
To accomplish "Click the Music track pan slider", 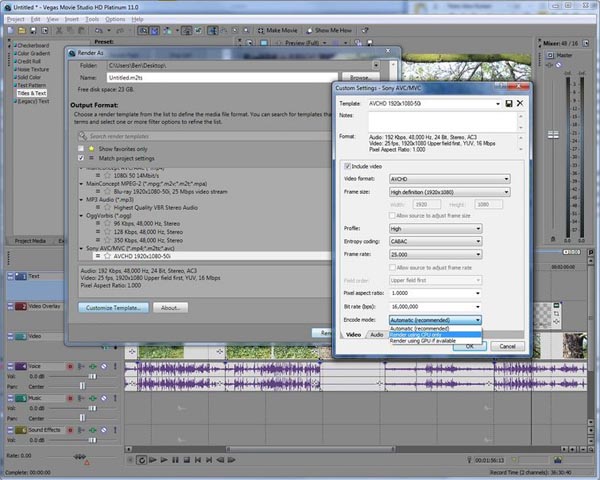I will (x=82, y=418).
